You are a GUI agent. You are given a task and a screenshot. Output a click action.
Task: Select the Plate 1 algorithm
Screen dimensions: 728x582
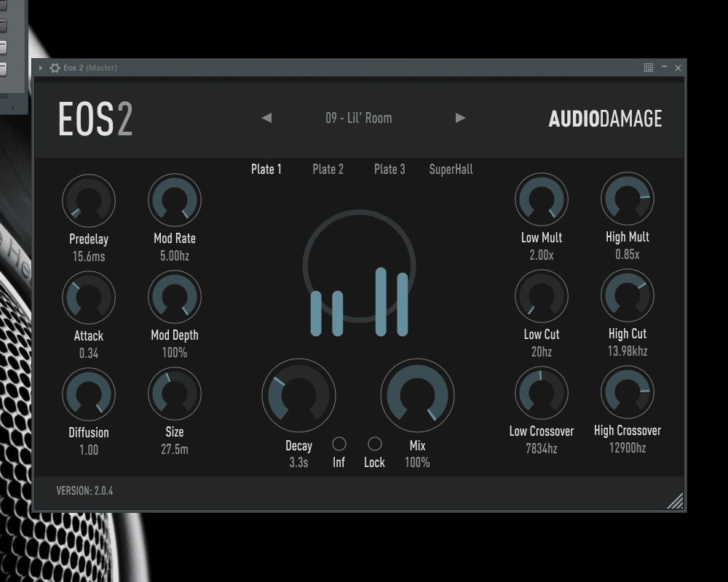pos(266,170)
